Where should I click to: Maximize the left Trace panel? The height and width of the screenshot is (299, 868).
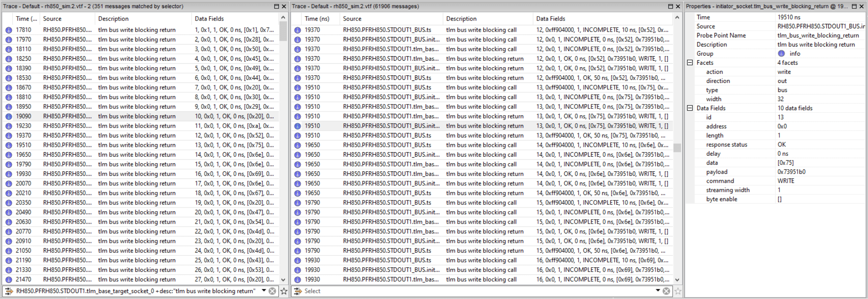click(277, 6)
